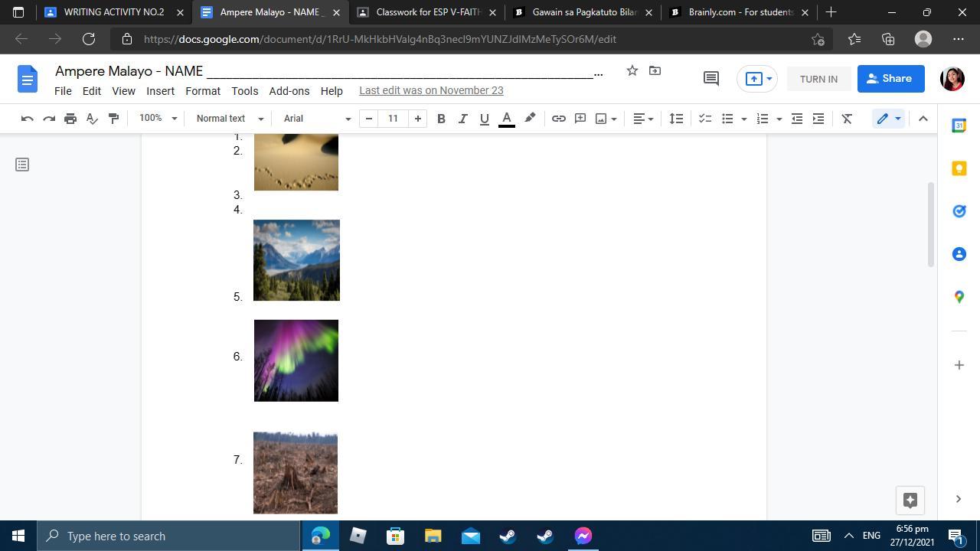980x551 pixels.
Task: Open the Normal text style dropdown
Action: [x=229, y=119]
